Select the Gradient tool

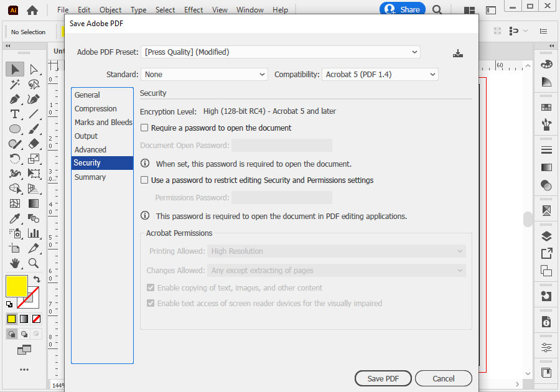[34, 203]
